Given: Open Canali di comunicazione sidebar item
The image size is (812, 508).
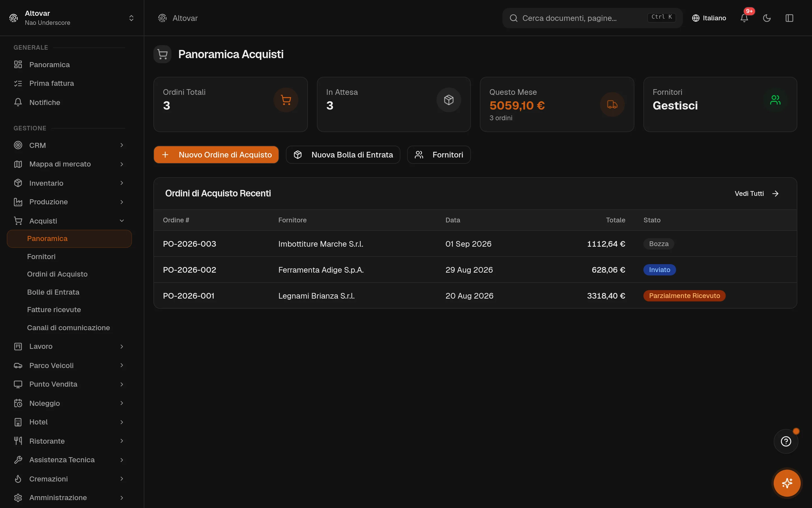Looking at the screenshot, I should coord(69,328).
